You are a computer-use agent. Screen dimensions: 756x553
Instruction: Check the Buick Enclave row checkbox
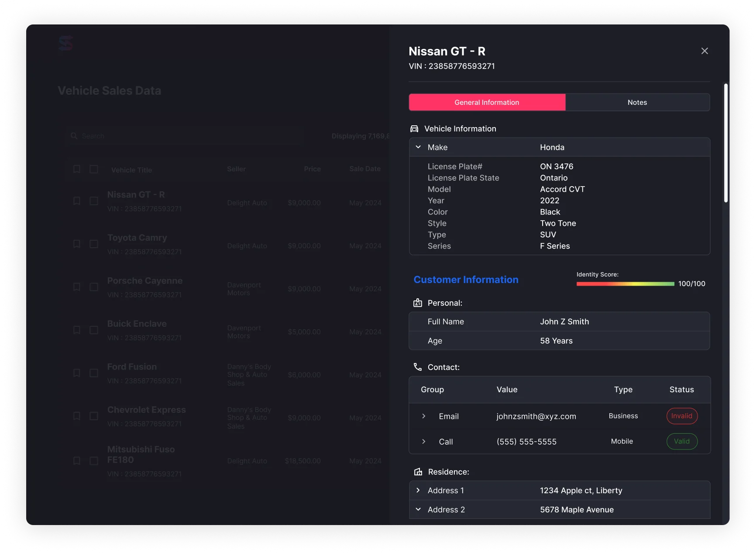pos(94,330)
